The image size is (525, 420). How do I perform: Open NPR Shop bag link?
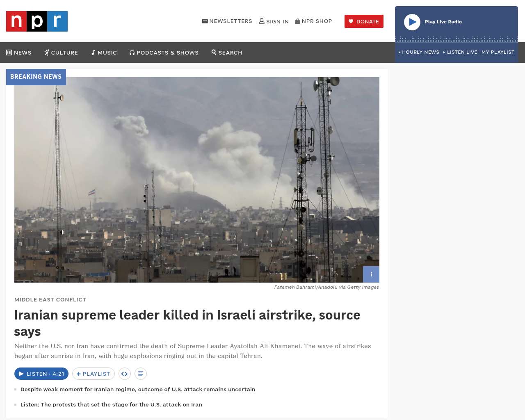pos(314,21)
